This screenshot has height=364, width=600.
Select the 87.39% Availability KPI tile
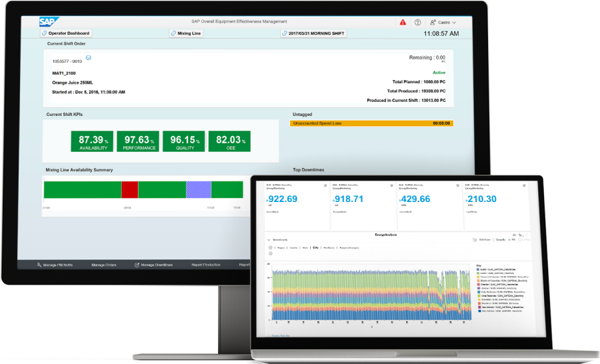[92, 141]
